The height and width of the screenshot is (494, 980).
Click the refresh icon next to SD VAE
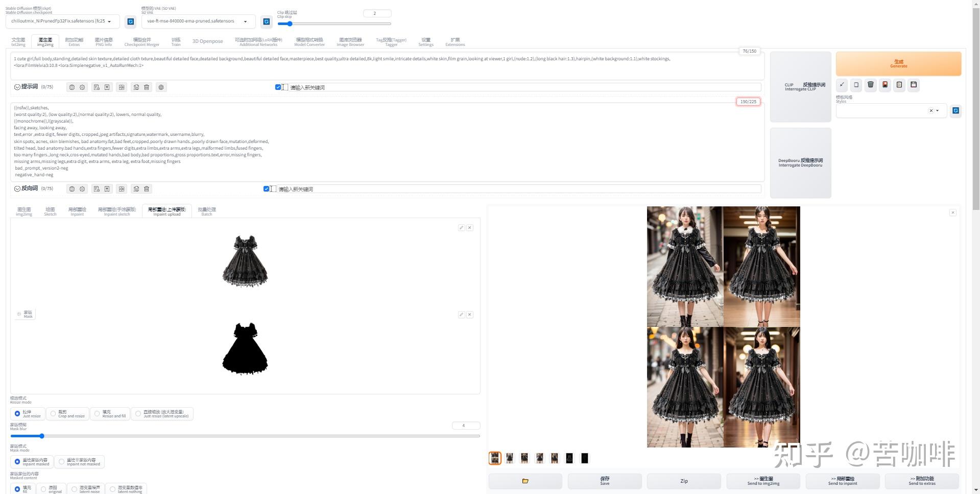coord(266,21)
